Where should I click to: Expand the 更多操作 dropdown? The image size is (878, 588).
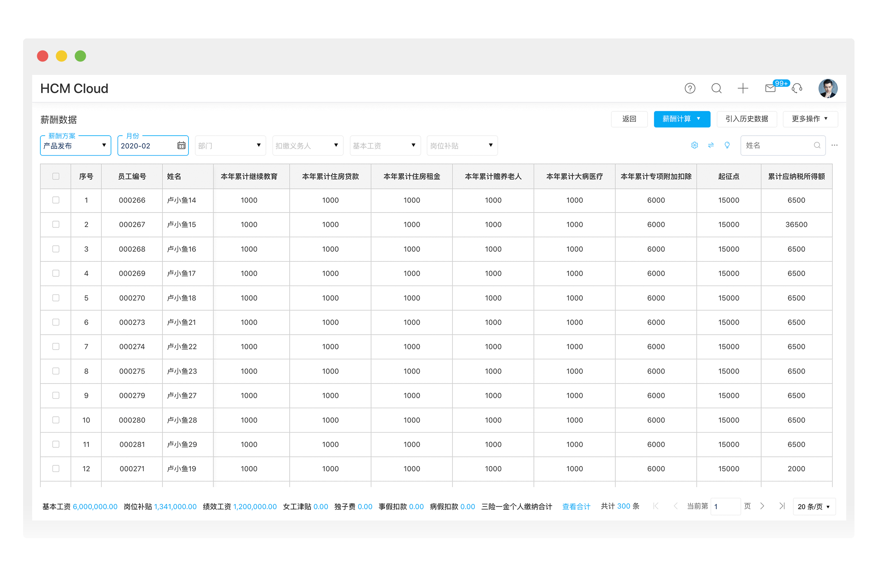[x=810, y=119]
